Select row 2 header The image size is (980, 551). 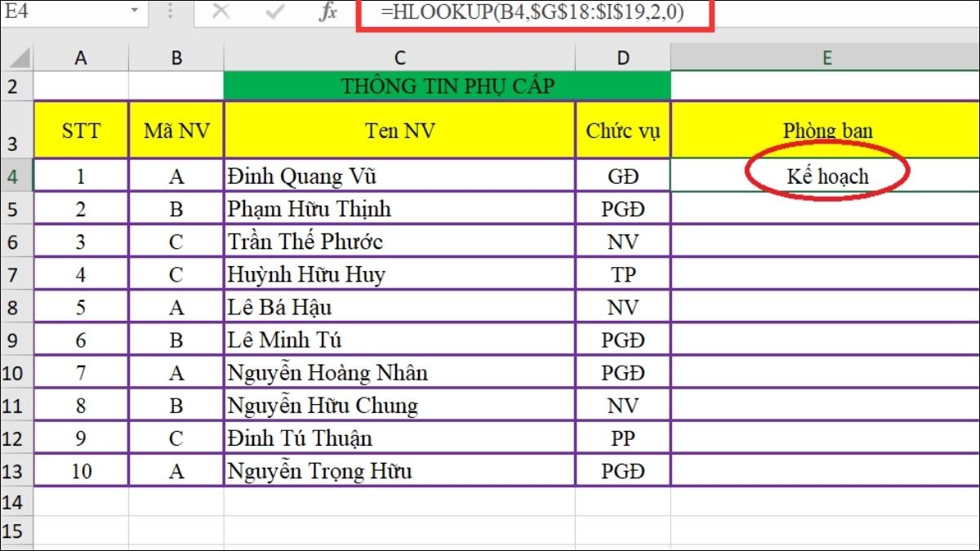pos(16,86)
